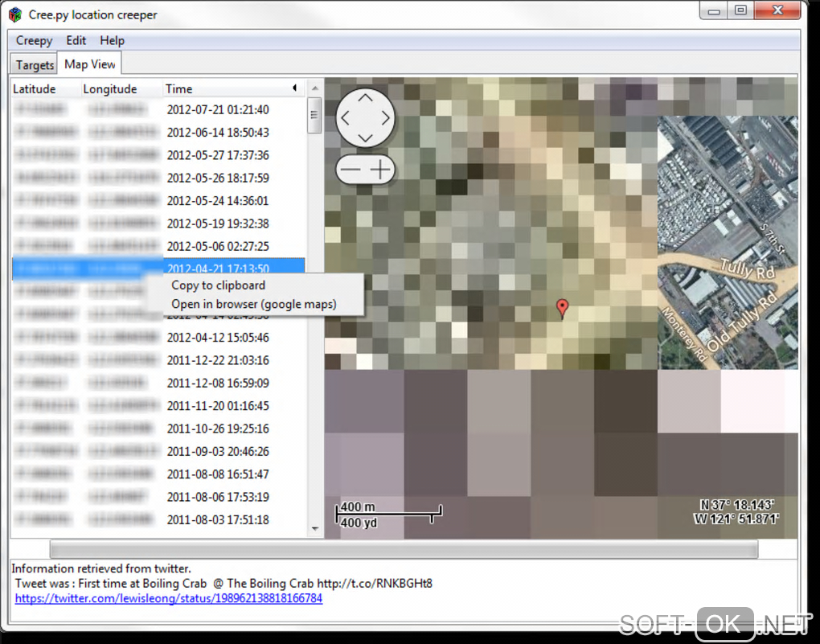This screenshot has height=644, width=820.
Task: Select row 2011-12-08 16:59:09
Action: coord(158,383)
